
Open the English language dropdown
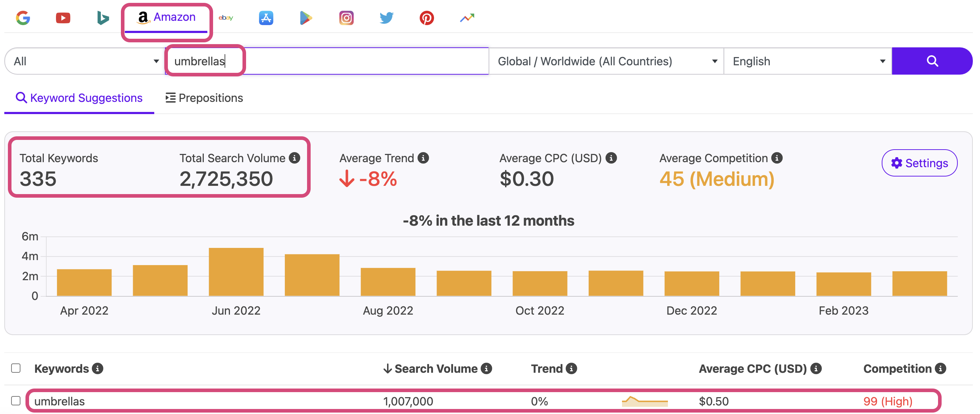pos(808,61)
